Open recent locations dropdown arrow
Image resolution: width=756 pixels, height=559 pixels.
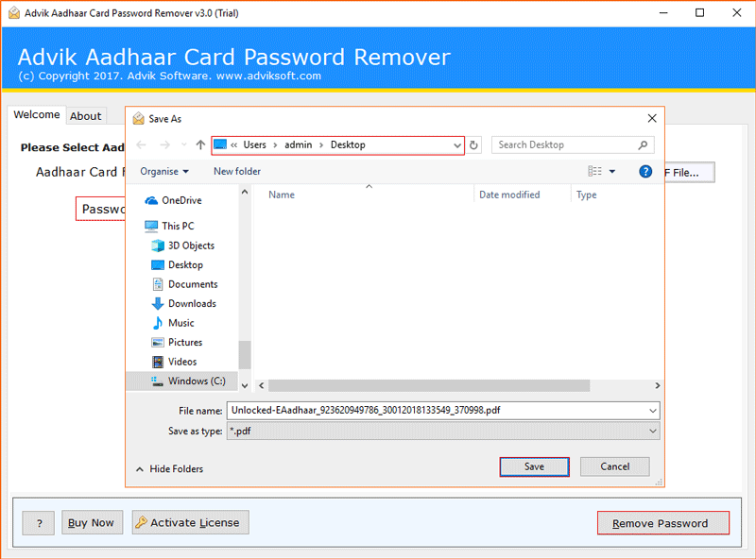pyautogui.click(x=183, y=144)
